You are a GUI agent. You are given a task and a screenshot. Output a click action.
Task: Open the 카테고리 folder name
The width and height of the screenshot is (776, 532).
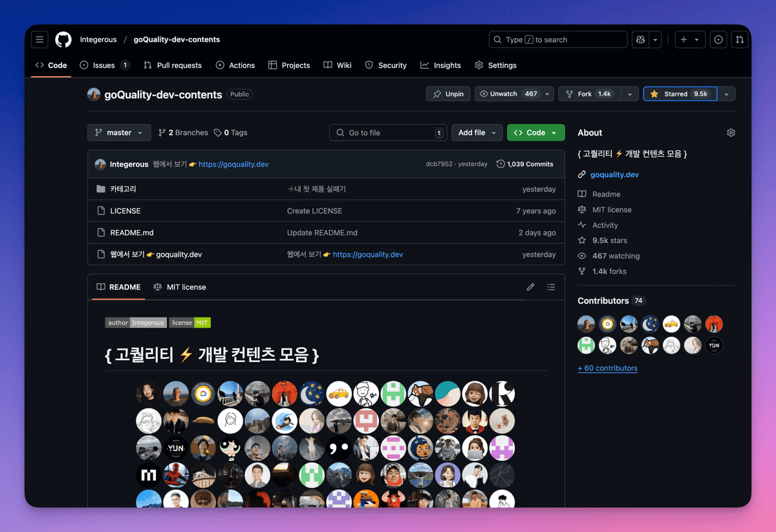coord(123,189)
